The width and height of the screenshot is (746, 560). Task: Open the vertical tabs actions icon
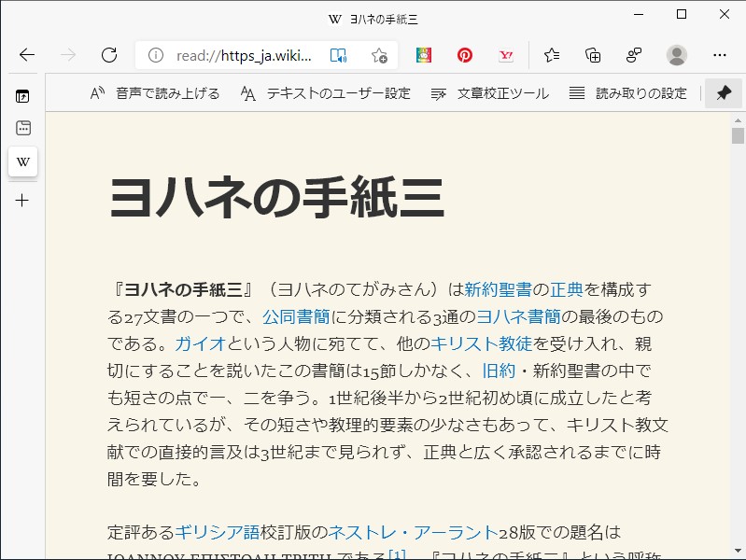(x=22, y=96)
